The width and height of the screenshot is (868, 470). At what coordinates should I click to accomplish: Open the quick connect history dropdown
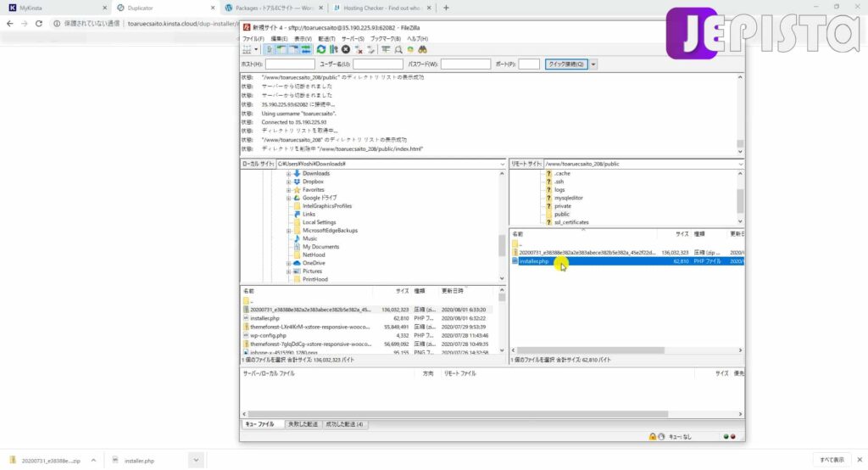point(593,64)
